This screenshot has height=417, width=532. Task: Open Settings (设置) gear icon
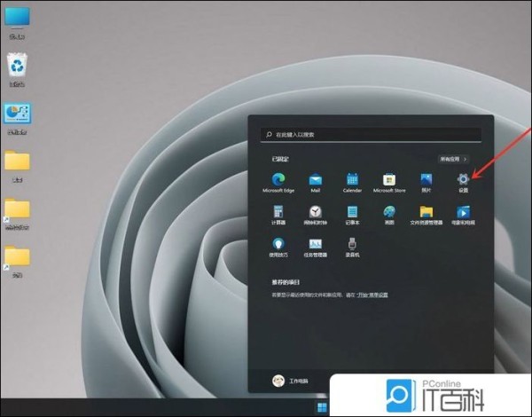coord(463,183)
